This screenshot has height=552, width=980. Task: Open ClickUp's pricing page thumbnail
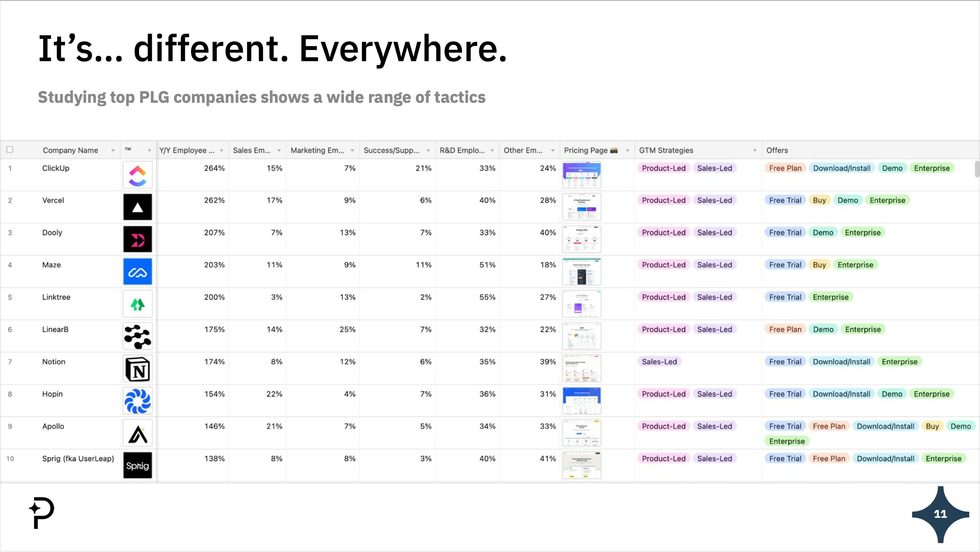pos(581,175)
